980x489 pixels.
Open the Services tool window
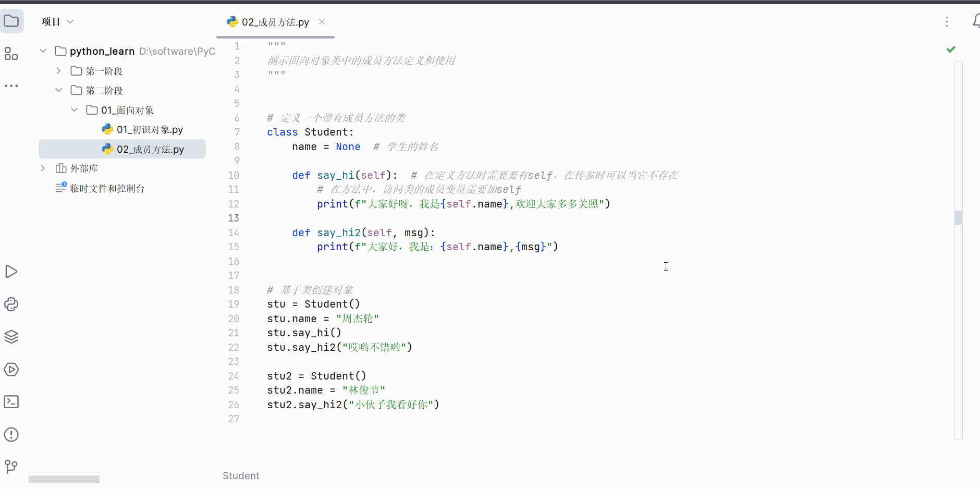point(11,369)
